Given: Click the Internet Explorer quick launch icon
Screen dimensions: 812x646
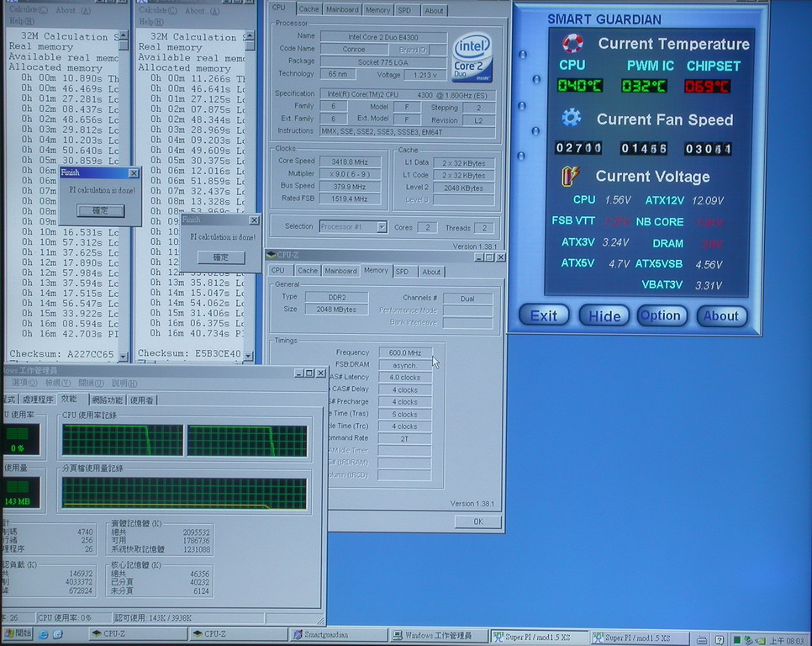Looking at the screenshot, I should pyautogui.click(x=44, y=634).
